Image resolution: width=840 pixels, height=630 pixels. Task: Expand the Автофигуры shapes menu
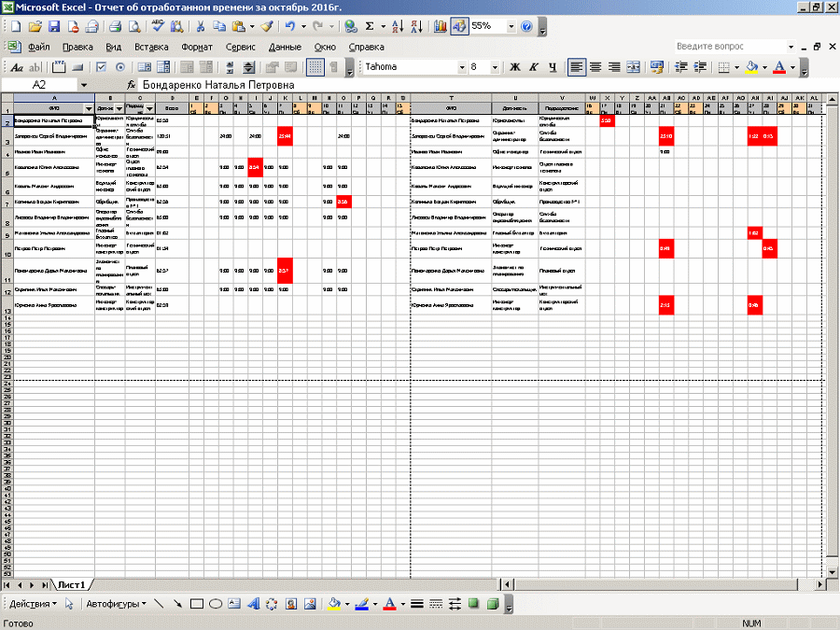click(x=117, y=604)
